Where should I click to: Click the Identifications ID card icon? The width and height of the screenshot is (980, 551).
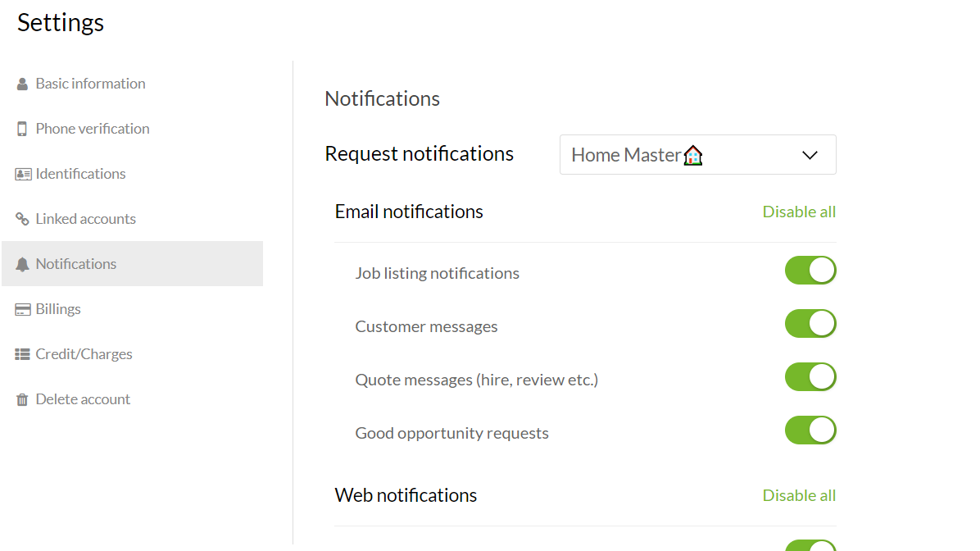coord(23,174)
